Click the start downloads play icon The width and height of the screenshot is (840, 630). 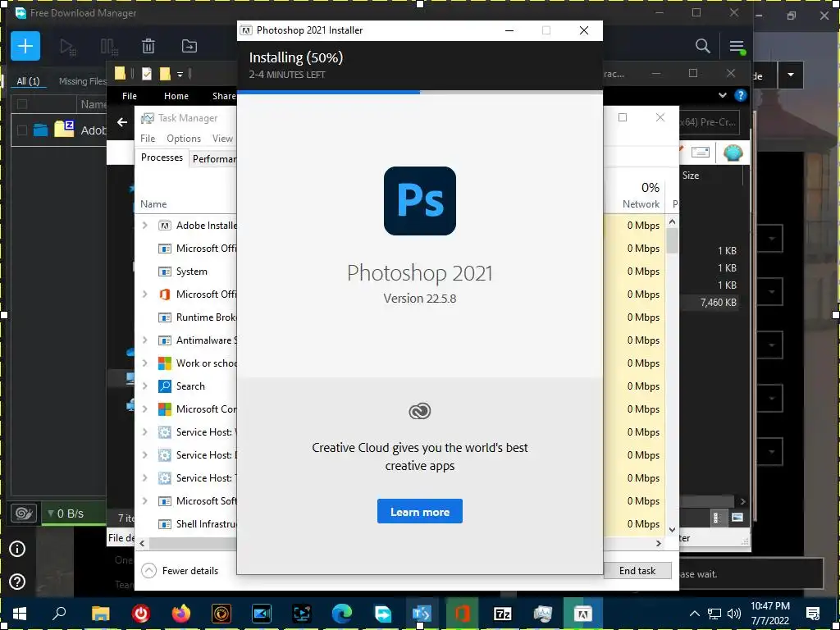click(67, 47)
